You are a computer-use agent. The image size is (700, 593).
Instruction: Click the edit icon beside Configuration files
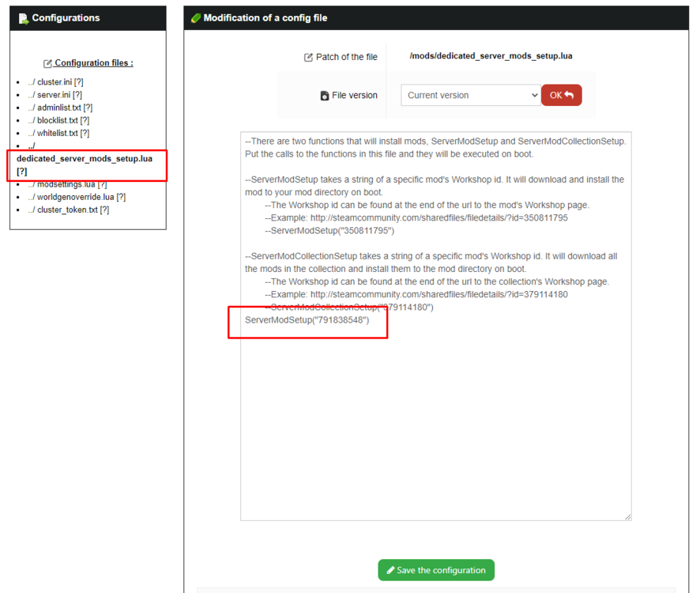pos(47,63)
